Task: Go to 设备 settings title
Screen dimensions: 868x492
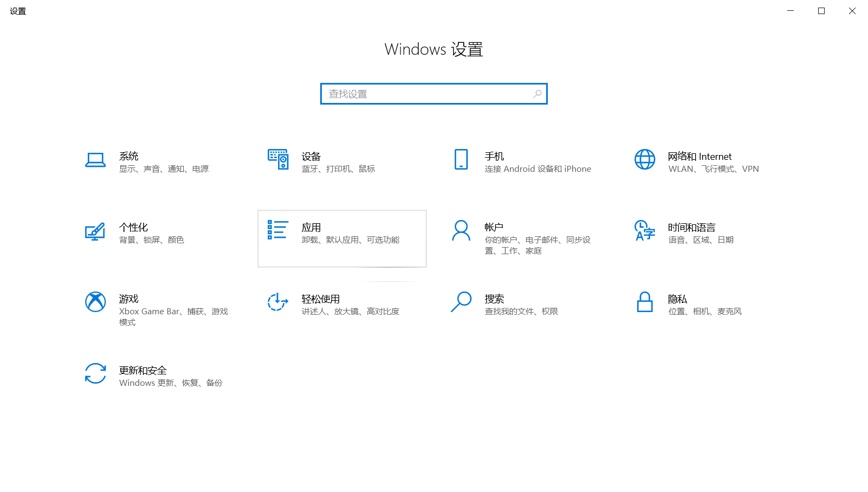Action: coord(312,156)
